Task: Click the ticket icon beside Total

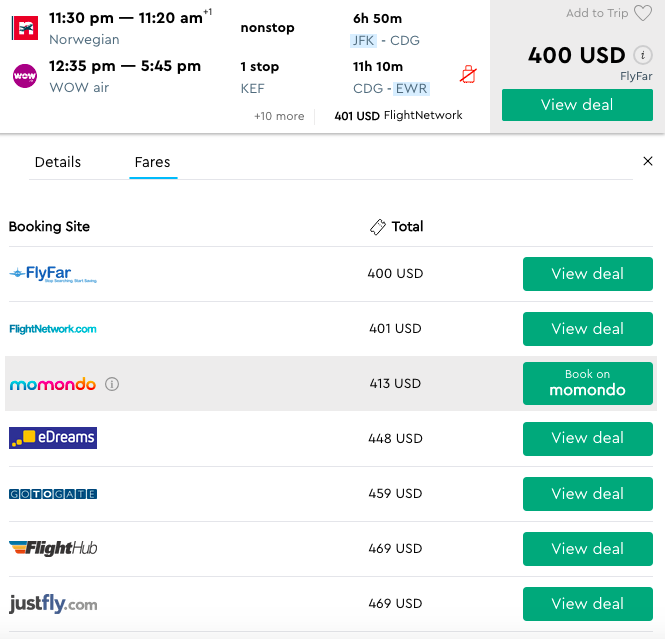Action: [377, 227]
